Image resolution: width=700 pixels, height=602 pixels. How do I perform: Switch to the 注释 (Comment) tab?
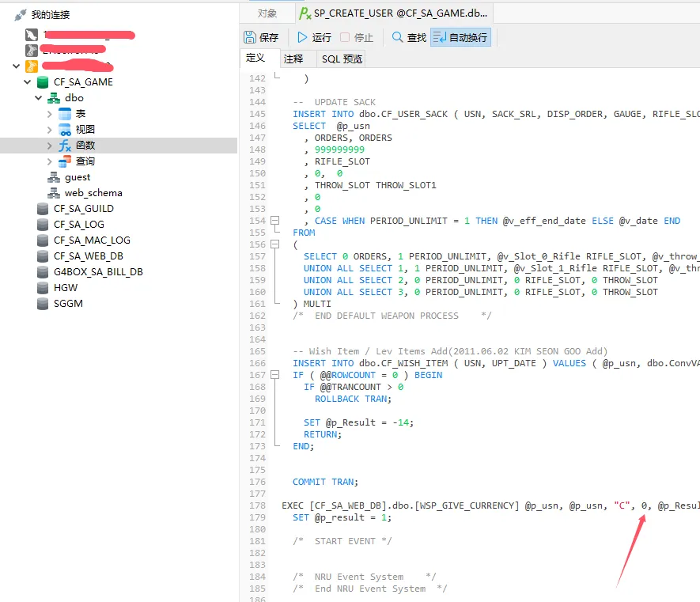293,59
